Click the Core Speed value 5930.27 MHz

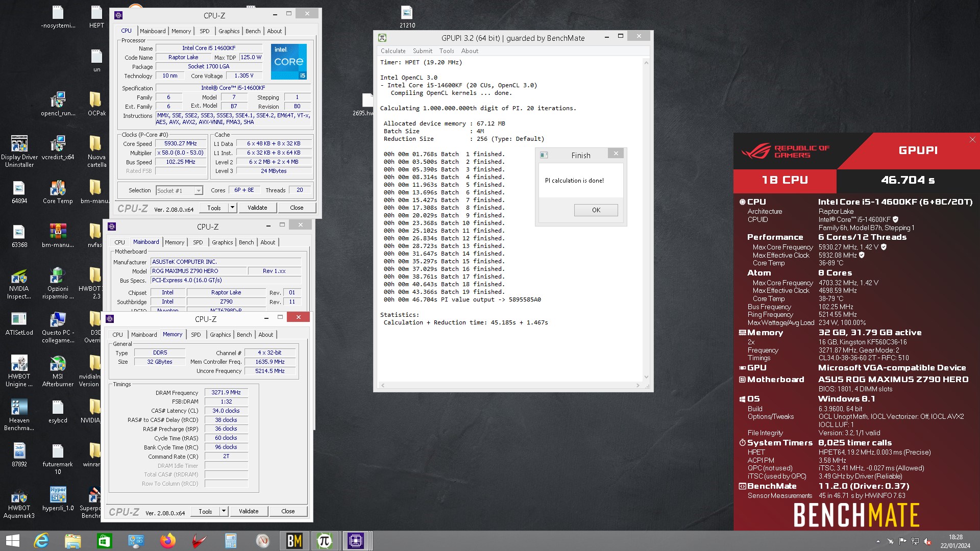point(181,143)
